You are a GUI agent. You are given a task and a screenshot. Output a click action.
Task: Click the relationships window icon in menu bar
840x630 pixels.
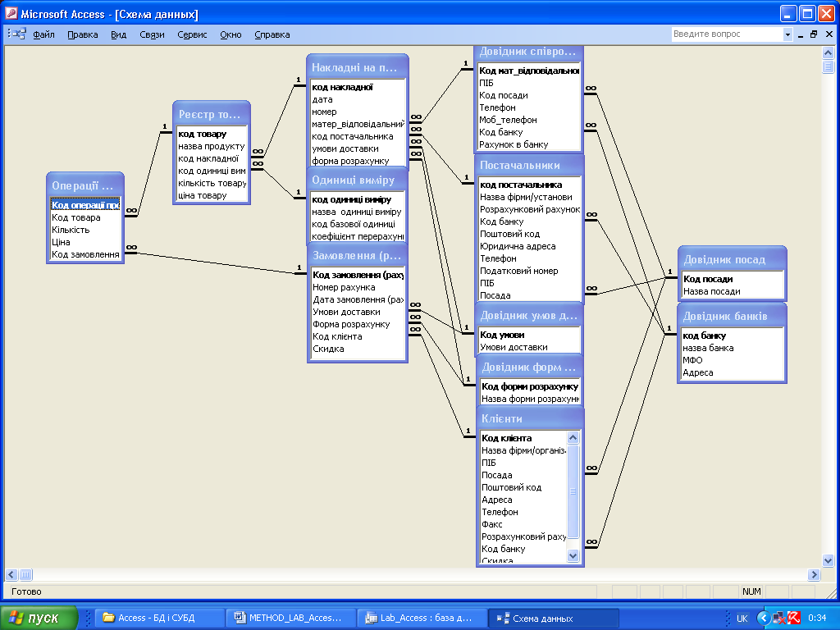(x=19, y=34)
